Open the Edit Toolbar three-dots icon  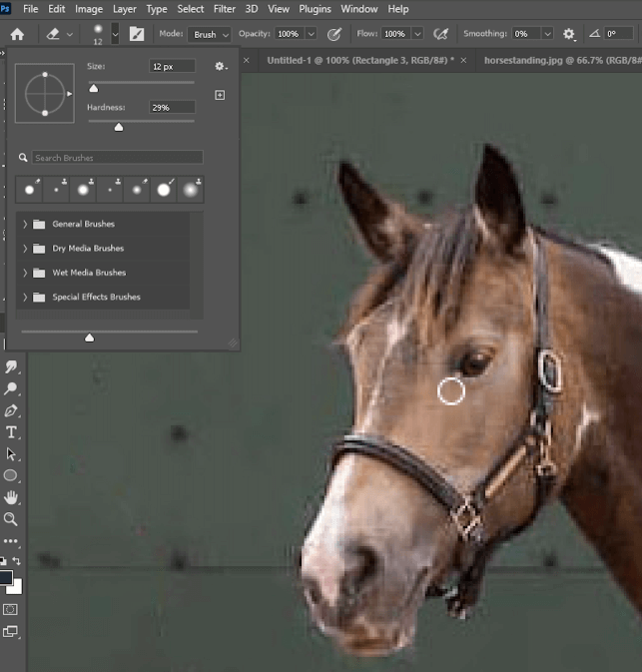pos(11,541)
